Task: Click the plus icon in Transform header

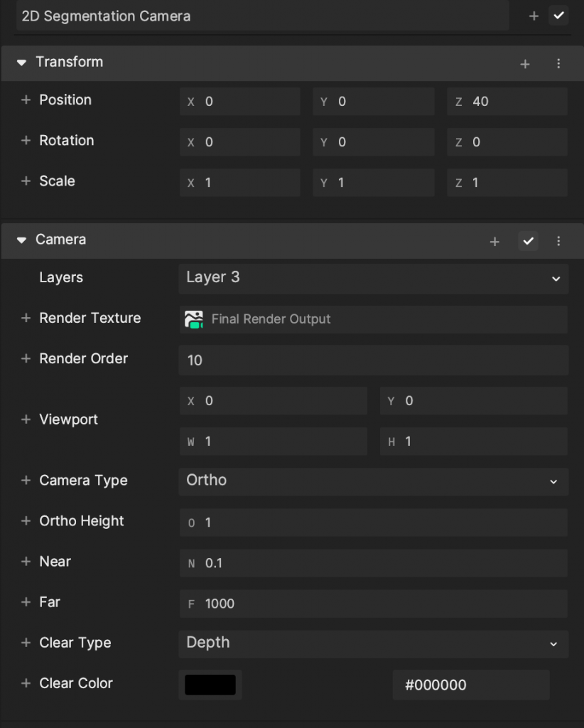Action: pyautogui.click(x=524, y=63)
